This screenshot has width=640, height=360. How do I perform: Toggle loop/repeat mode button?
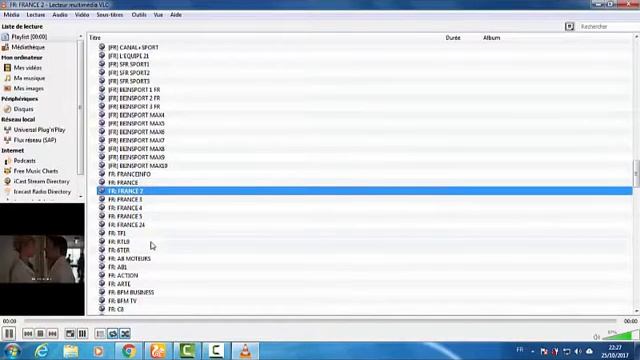113,334
